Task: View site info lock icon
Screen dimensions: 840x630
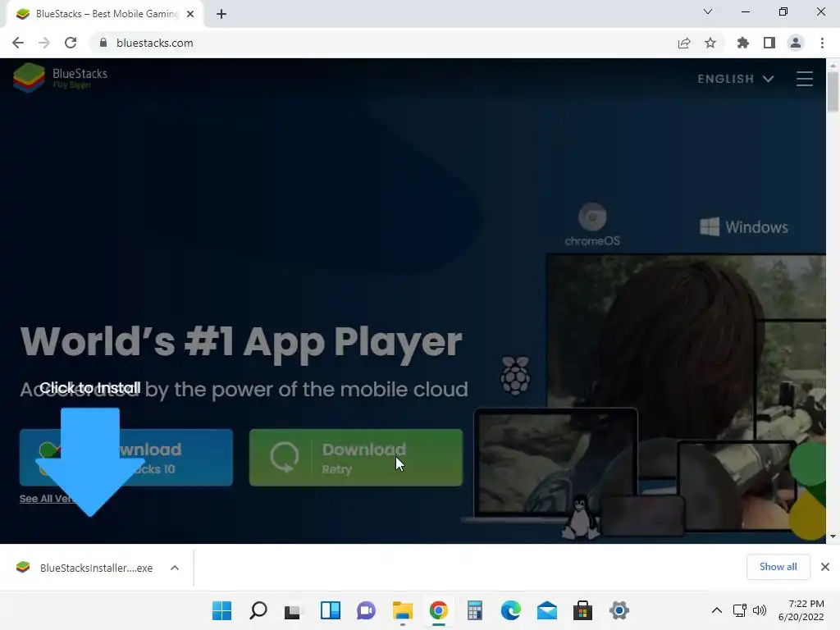Action: tap(103, 43)
